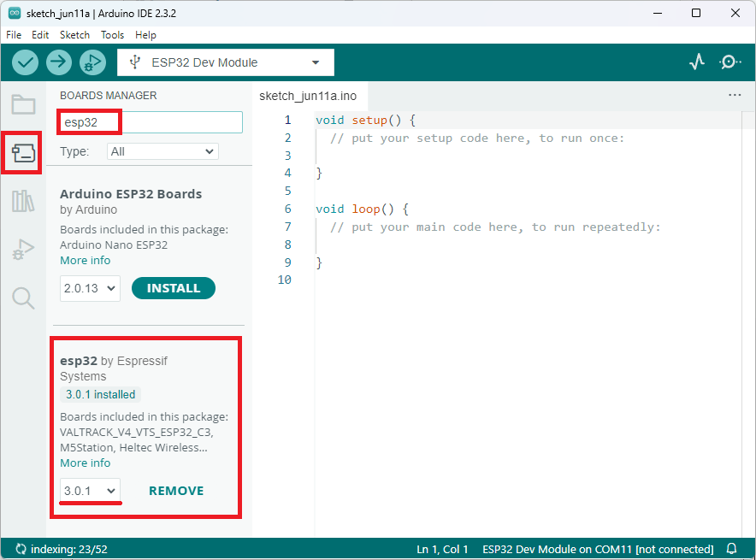Click the Verify sketch button
The height and width of the screenshot is (560, 756).
click(25, 62)
